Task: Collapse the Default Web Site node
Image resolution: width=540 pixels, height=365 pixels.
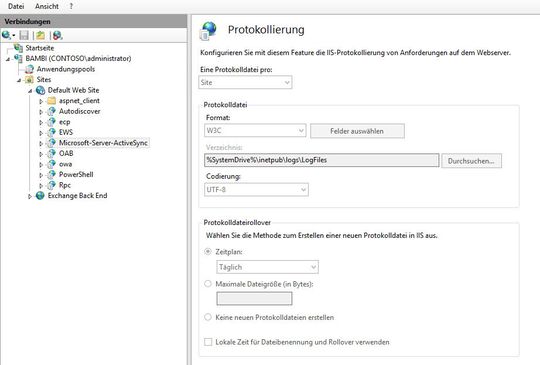Action: point(30,91)
